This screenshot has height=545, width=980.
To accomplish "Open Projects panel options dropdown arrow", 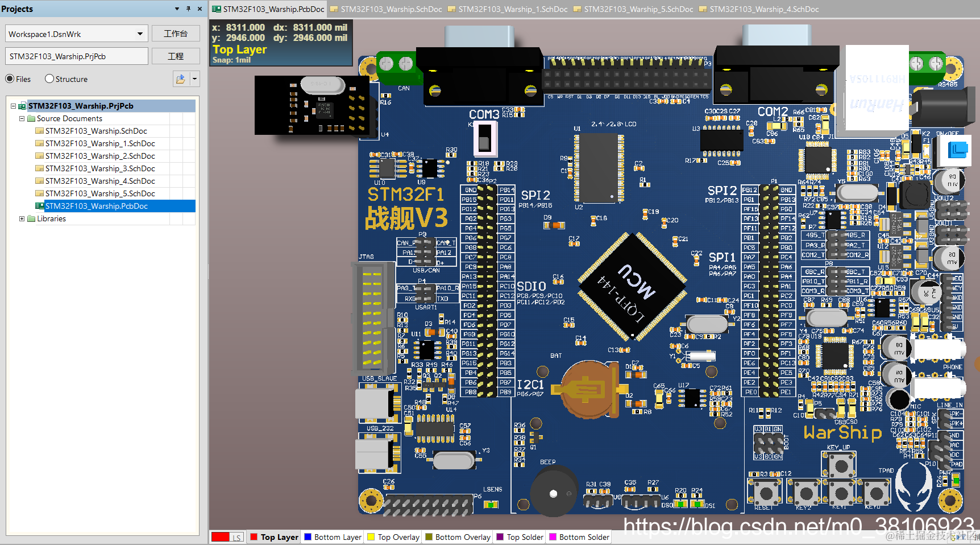I will click(177, 9).
